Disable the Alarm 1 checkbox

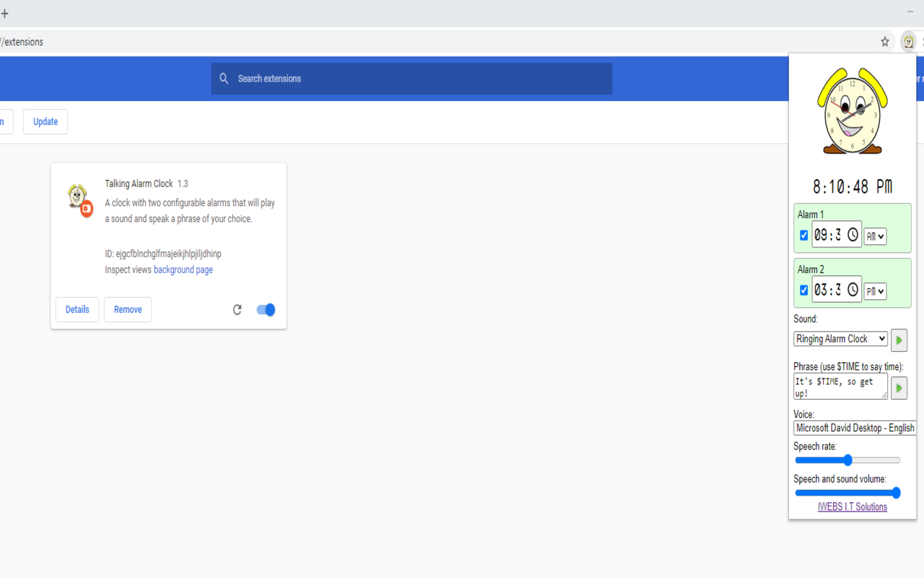[803, 235]
